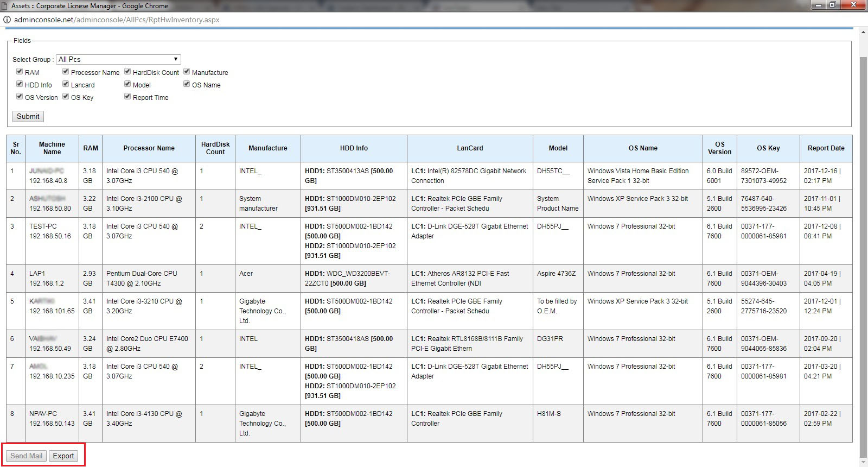Click the Report Date column header
This screenshot has width=868, height=467.
(826, 148)
